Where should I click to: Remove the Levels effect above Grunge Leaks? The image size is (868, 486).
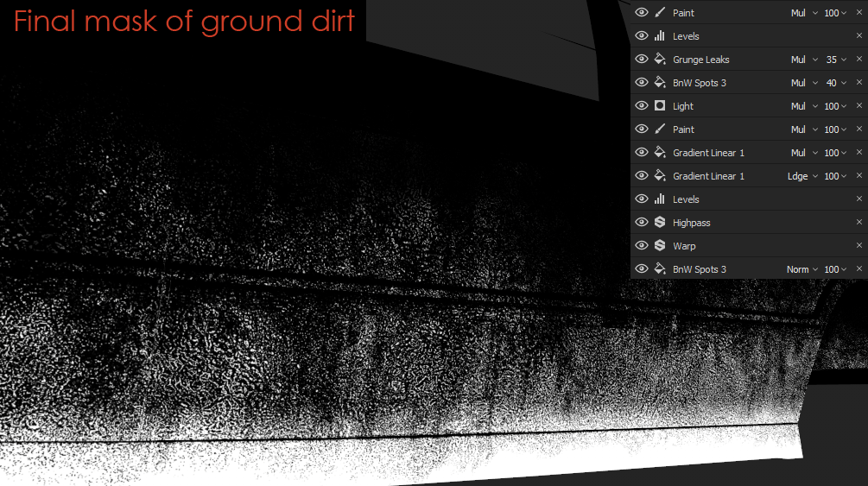859,35
